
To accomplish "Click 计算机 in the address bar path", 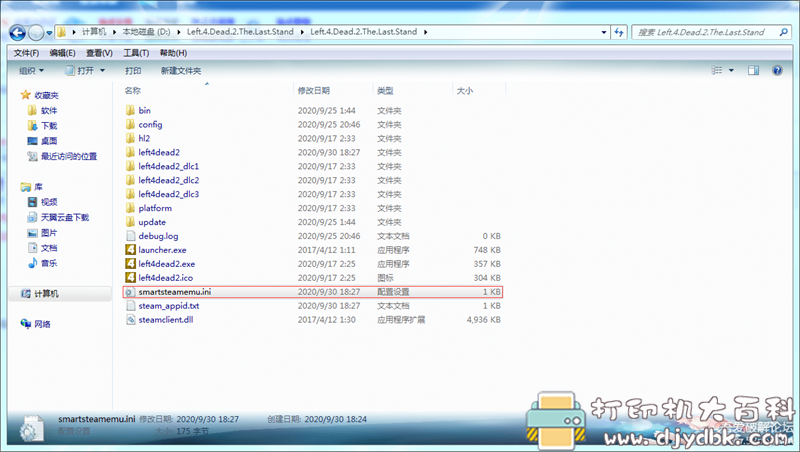I will (94, 32).
